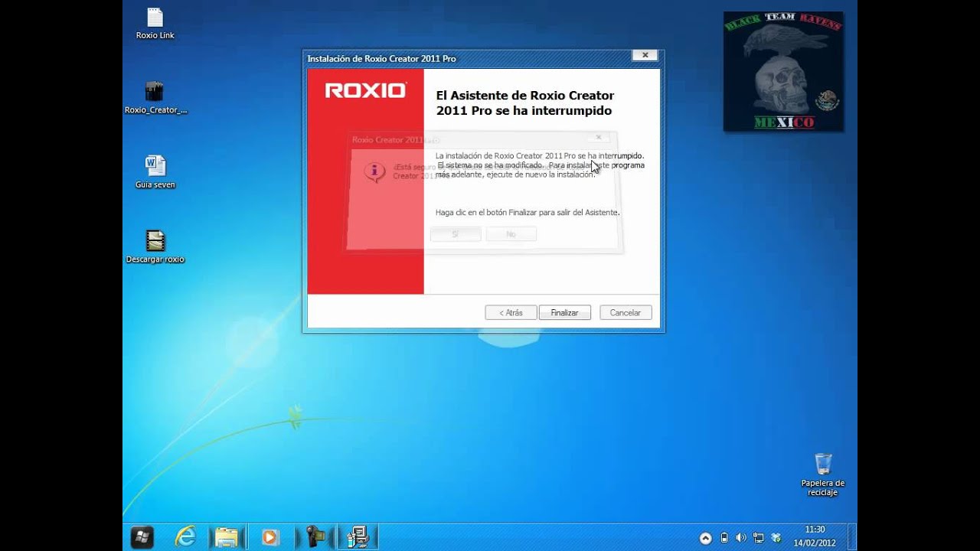Open Papelera de reciclaje

tap(823, 474)
